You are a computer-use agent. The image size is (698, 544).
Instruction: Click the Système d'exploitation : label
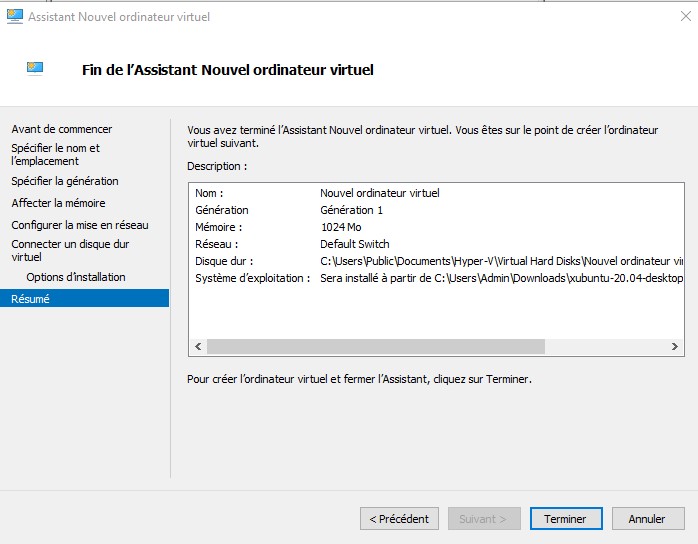pyautogui.click(x=252, y=278)
